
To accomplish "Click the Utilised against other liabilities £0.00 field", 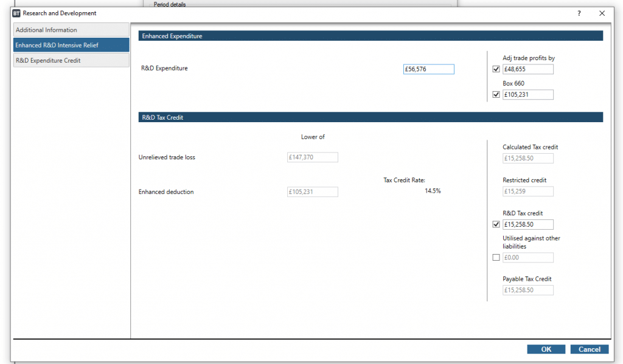I will [x=527, y=257].
